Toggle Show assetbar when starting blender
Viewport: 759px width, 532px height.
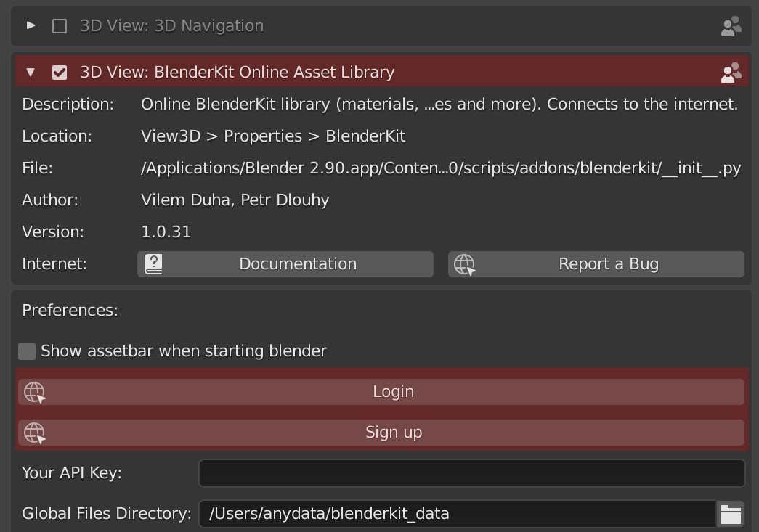(x=27, y=351)
